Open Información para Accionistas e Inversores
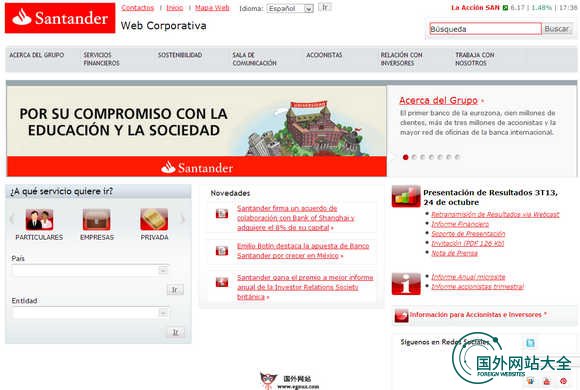Image resolution: width=580 pixels, height=390 pixels. pos(476,315)
